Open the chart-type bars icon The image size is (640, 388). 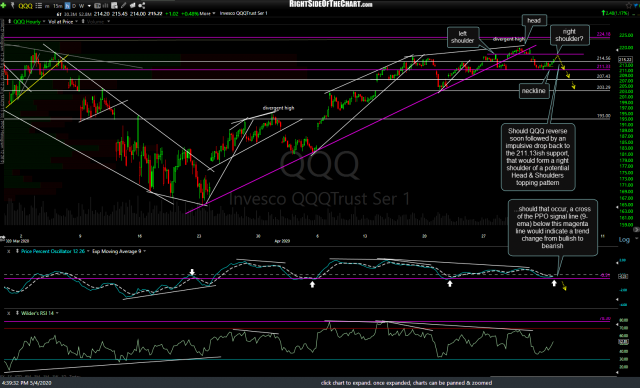tap(105, 6)
